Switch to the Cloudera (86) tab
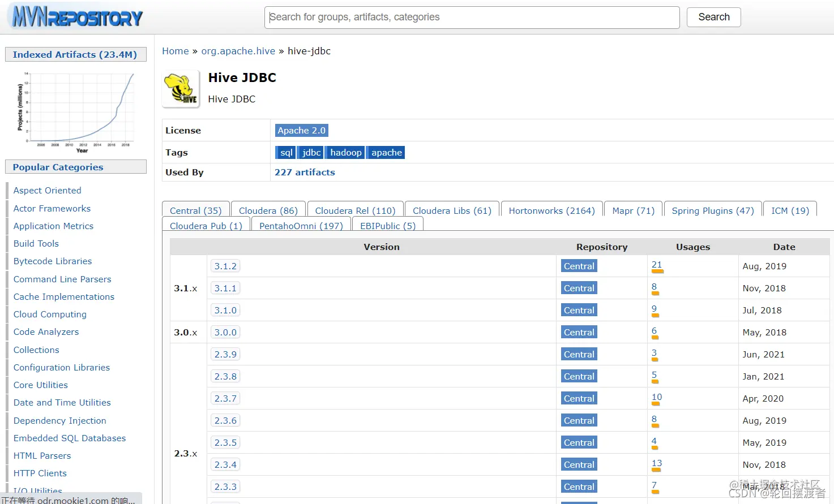The width and height of the screenshot is (834, 504). pos(268,210)
